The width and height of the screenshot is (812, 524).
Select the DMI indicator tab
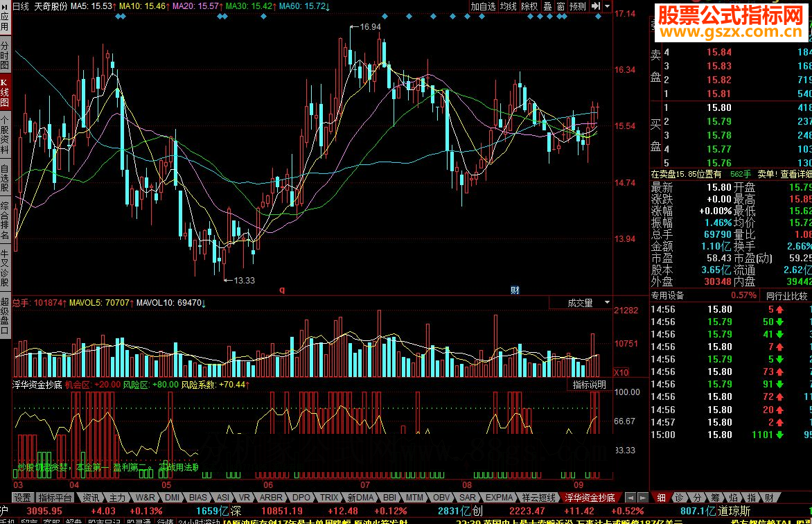tap(172, 498)
